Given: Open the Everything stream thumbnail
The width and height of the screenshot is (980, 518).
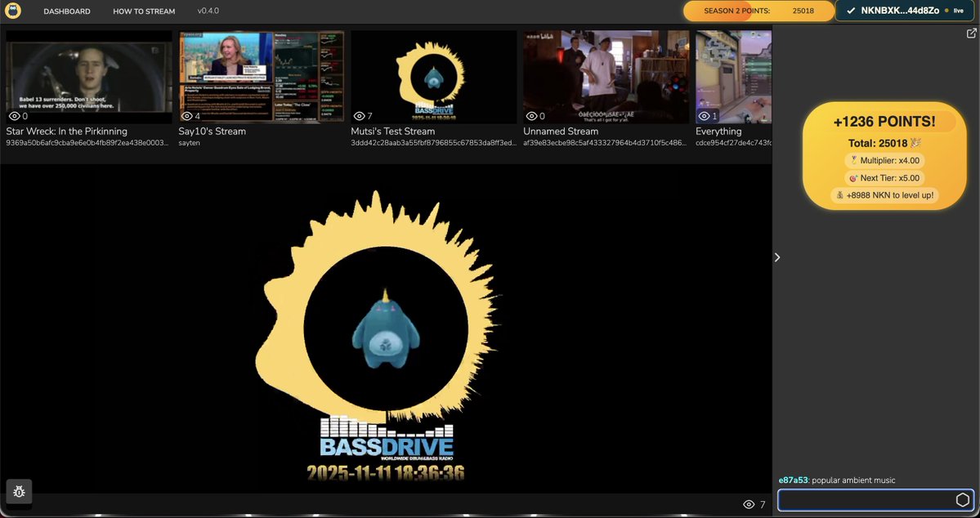Looking at the screenshot, I should [x=734, y=77].
